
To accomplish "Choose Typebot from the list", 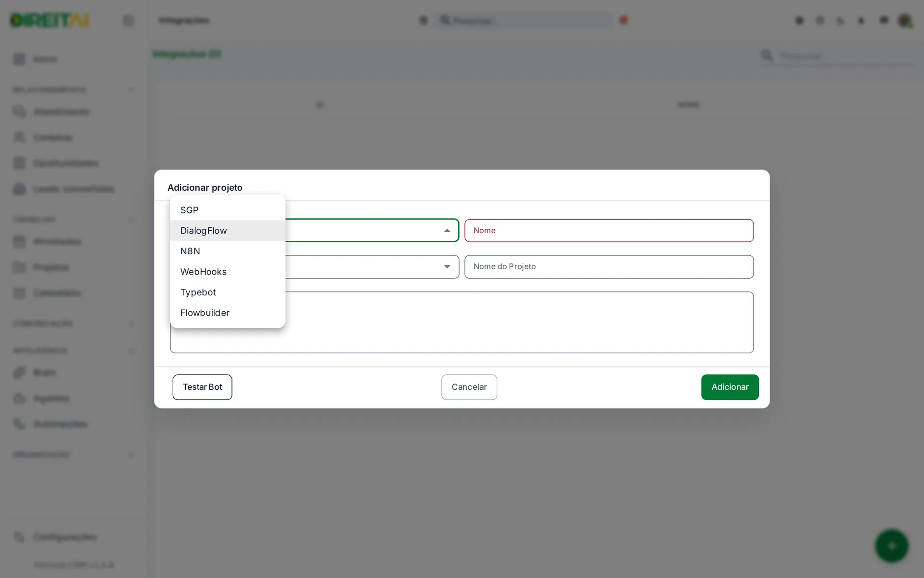I will coord(228,292).
